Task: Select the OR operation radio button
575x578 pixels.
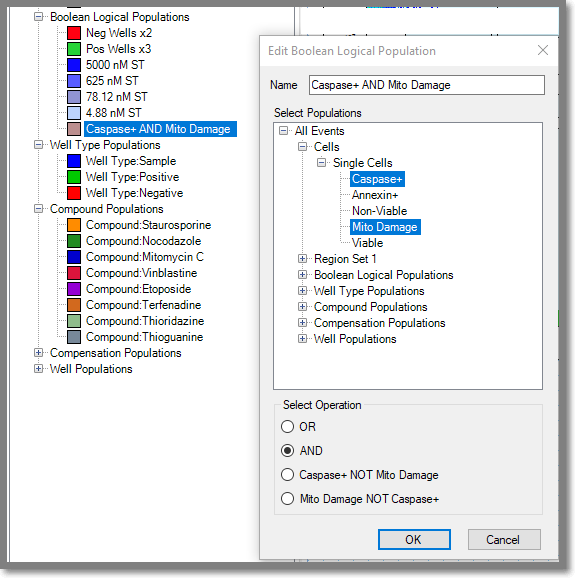Action: coord(288,426)
